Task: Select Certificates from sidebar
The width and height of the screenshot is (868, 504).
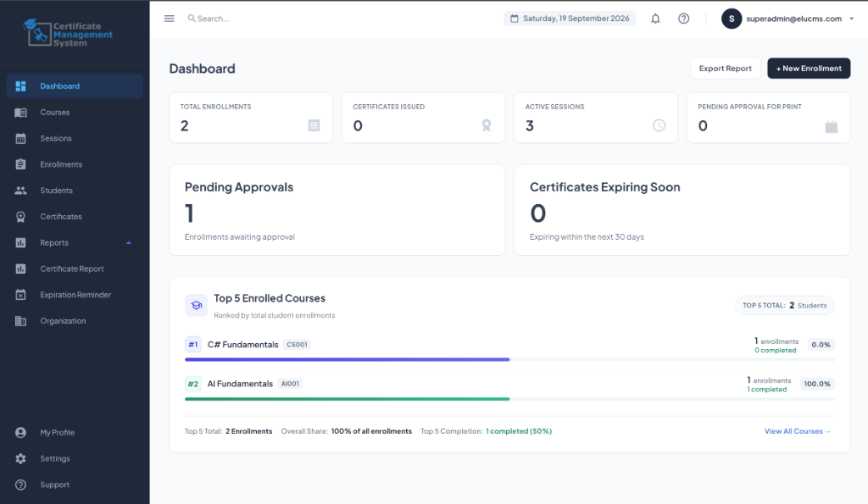Action: tap(75, 217)
